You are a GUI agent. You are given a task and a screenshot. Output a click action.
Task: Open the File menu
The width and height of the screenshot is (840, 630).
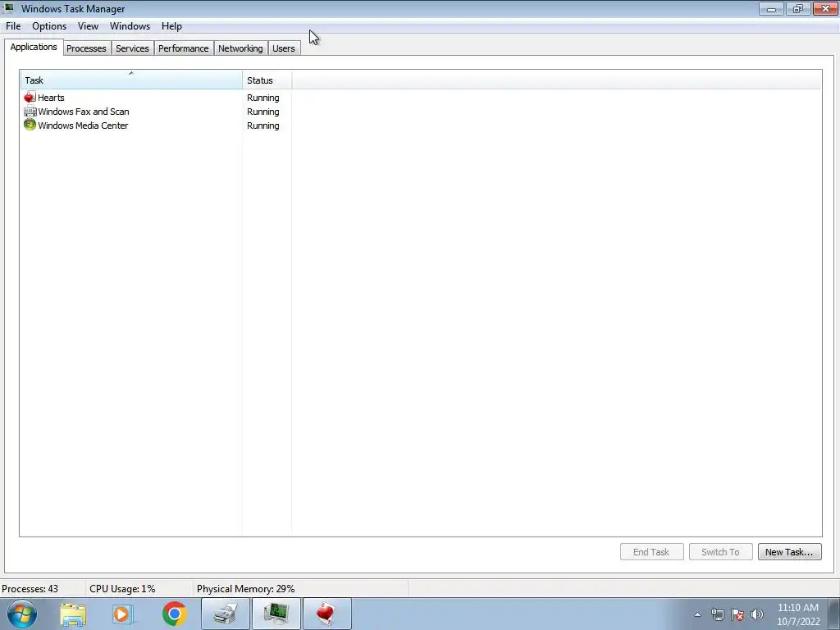[13, 25]
